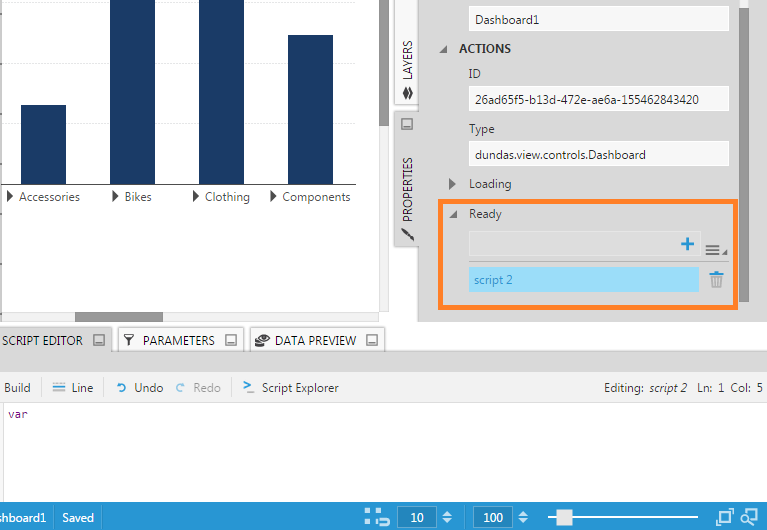Click the properties panel vertical scrollbar
The image size is (767, 530).
click(x=744, y=155)
